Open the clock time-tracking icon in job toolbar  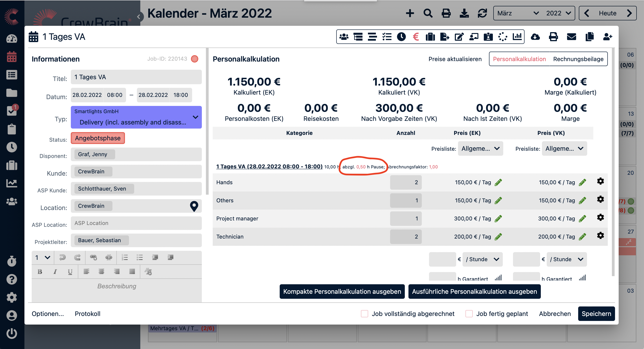(x=401, y=37)
